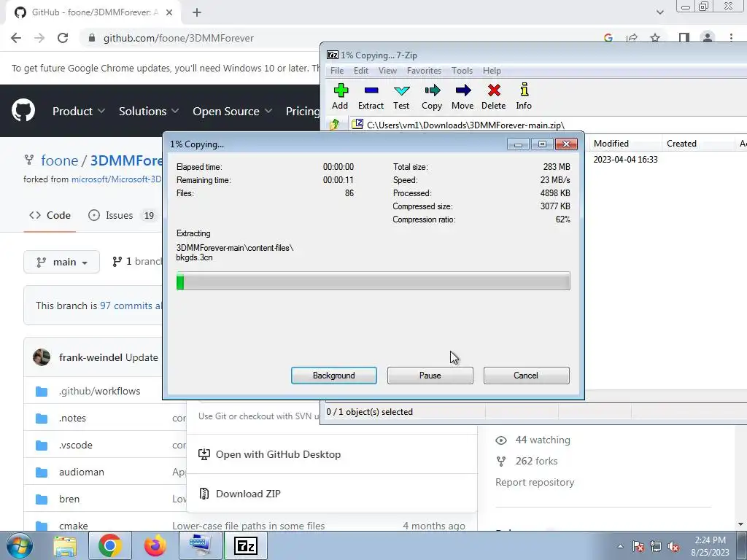Send extraction to Background
Viewport: 747px width, 560px height.
click(334, 376)
